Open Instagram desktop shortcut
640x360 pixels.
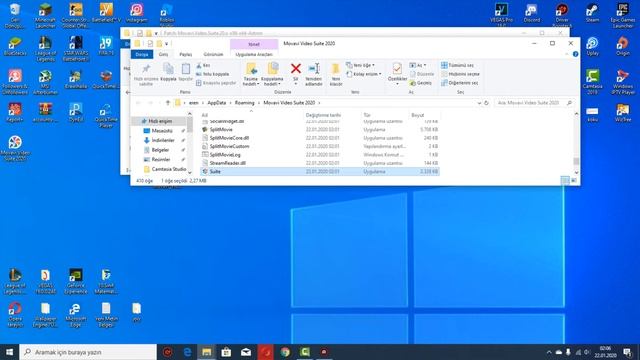coord(137,13)
